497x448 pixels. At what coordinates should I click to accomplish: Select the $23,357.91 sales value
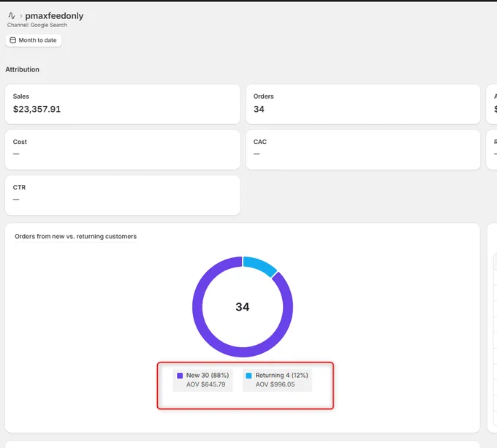click(37, 109)
